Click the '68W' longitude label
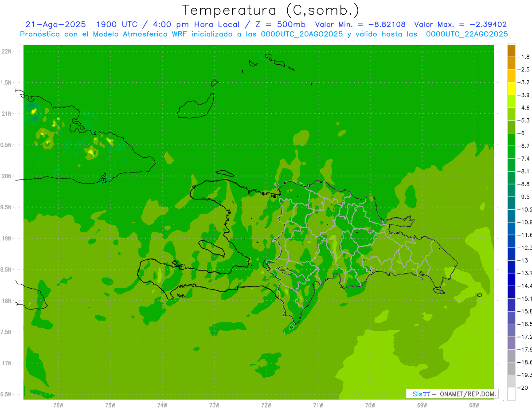The height and width of the screenshot is (411, 532). pyautogui.click(x=474, y=405)
